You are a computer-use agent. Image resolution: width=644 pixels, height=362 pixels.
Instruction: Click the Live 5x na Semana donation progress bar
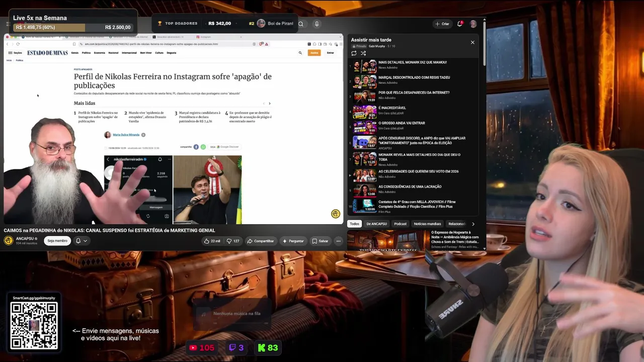point(74,27)
